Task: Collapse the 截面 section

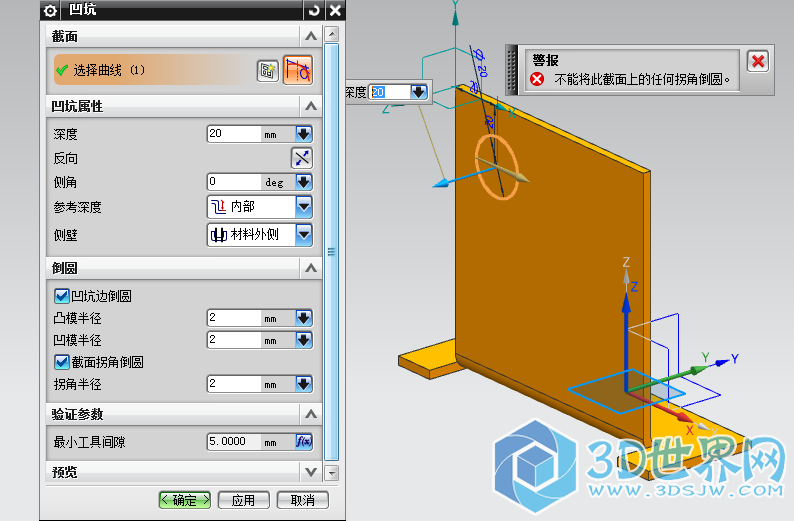Action: pos(311,36)
